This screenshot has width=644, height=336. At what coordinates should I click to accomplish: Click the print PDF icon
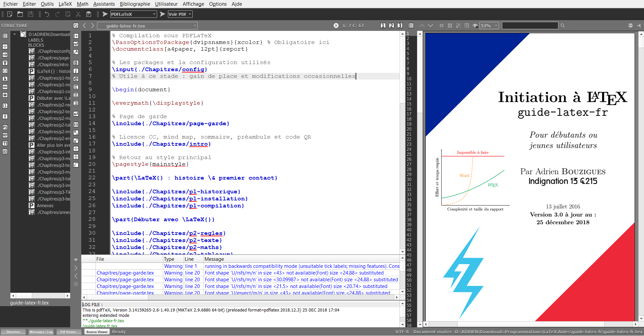click(630, 26)
